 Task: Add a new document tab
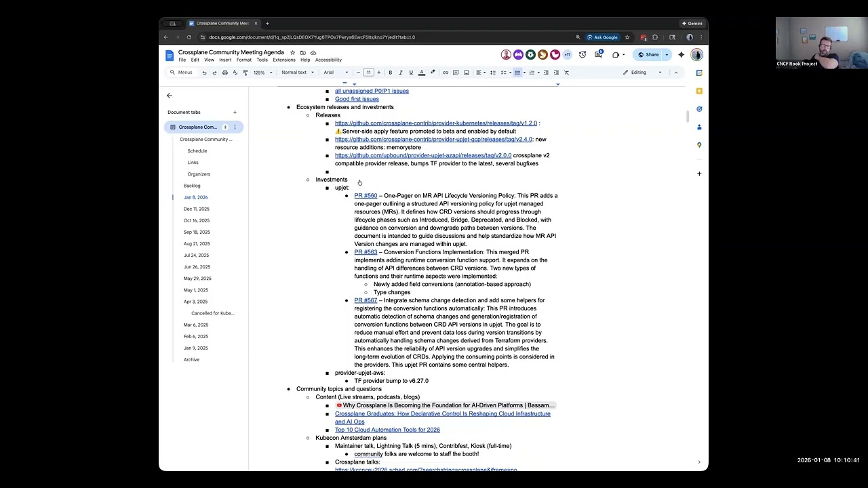click(235, 113)
